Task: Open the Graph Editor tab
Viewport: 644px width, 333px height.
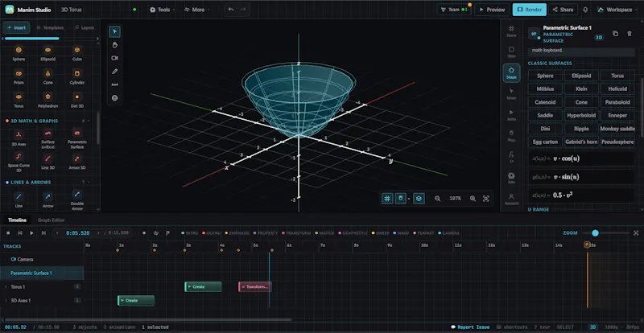Action: point(52,220)
